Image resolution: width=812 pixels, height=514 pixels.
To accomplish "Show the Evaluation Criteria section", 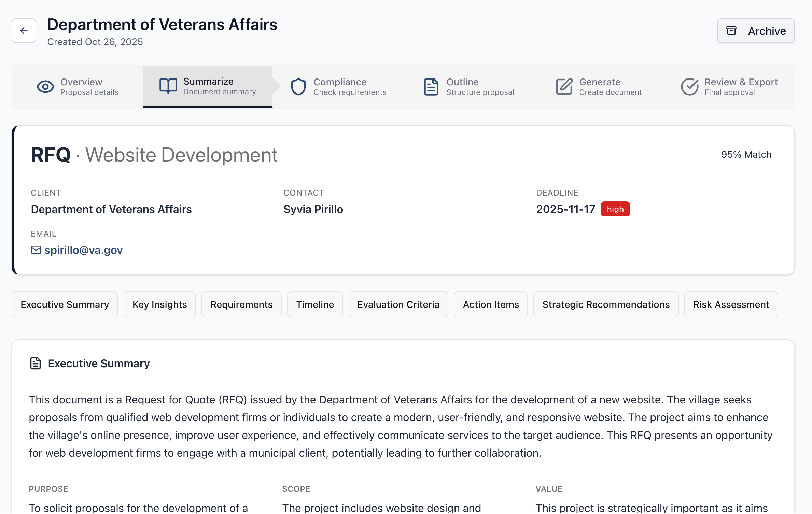I will 398,304.
